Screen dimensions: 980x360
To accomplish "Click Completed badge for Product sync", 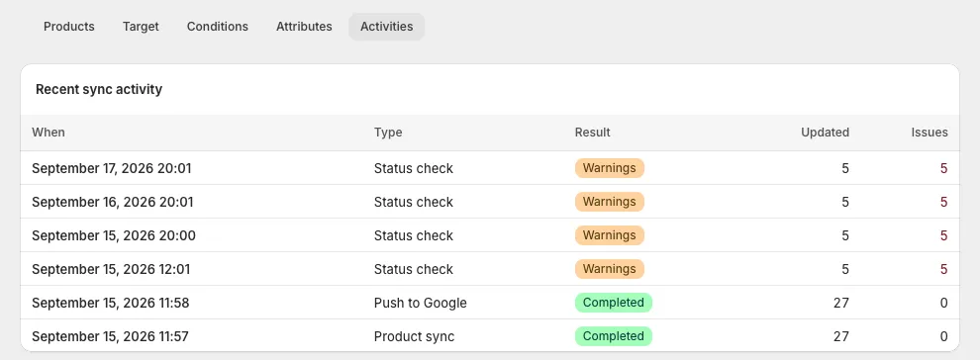I will [613, 336].
